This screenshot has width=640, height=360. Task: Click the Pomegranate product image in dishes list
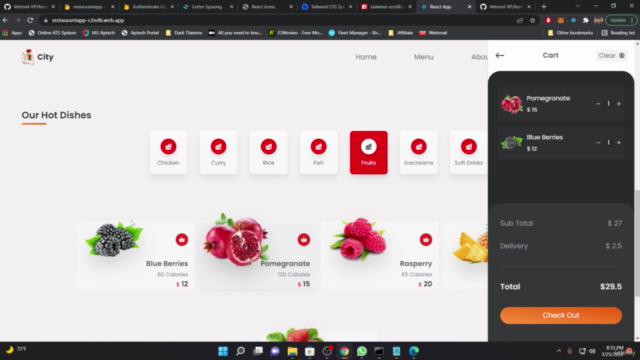236,240
